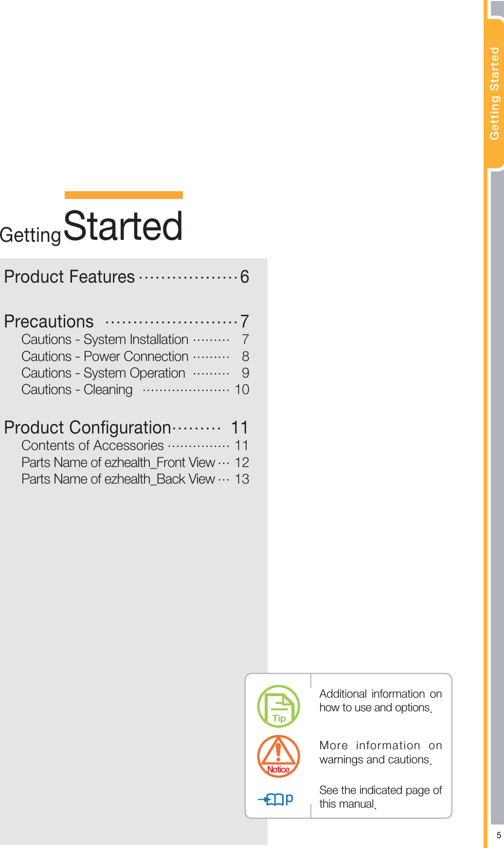Click the blue page reference book icon

[x=275, y=799]
